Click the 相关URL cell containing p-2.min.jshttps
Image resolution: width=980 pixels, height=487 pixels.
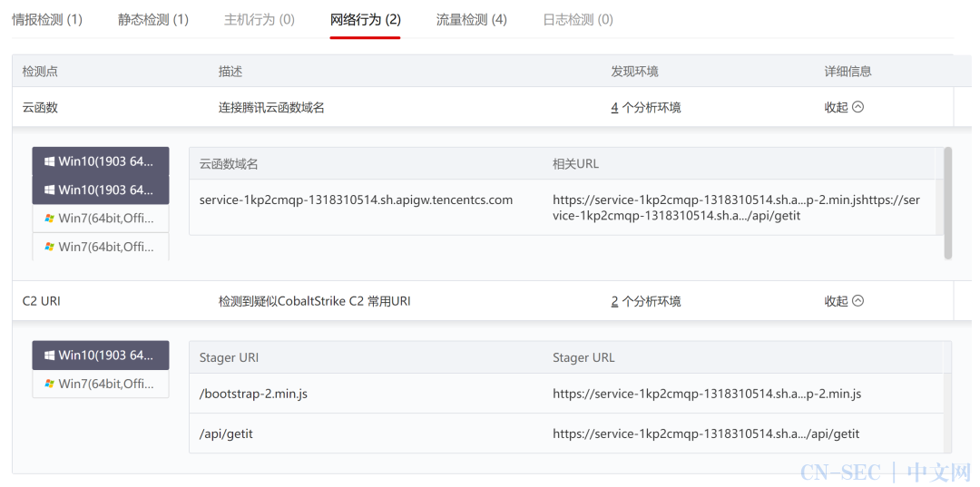[736, 208]
